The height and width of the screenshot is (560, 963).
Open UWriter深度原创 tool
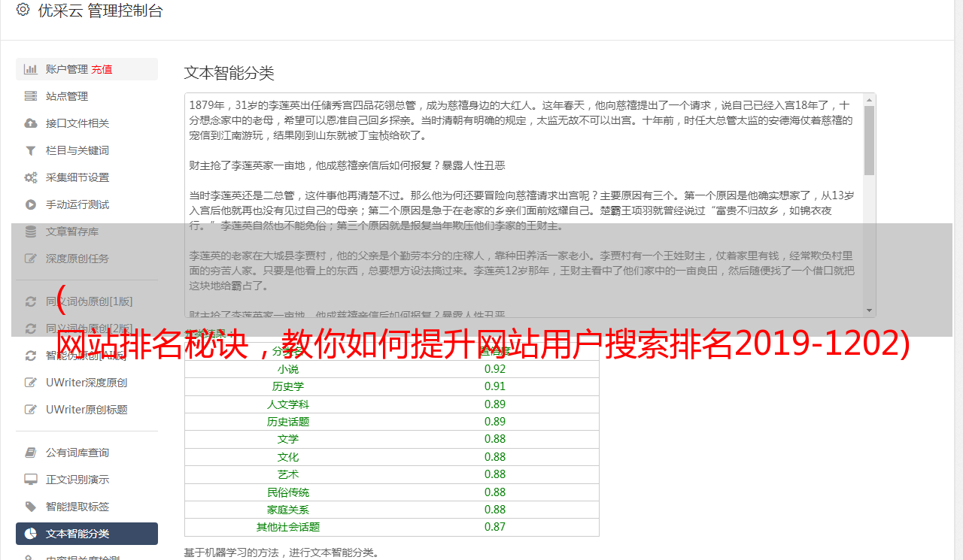point(87,383)
